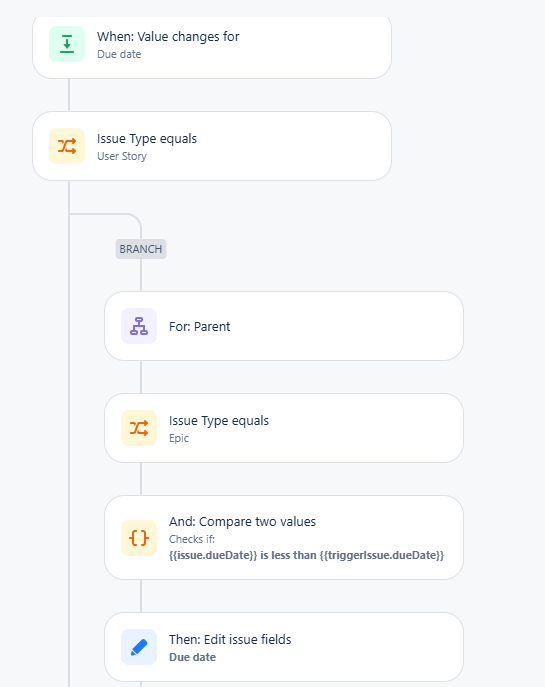The image size is (545, 687).
Task: Click bold 'Due date' in Edit issue action
Action: tap(192, 657)
